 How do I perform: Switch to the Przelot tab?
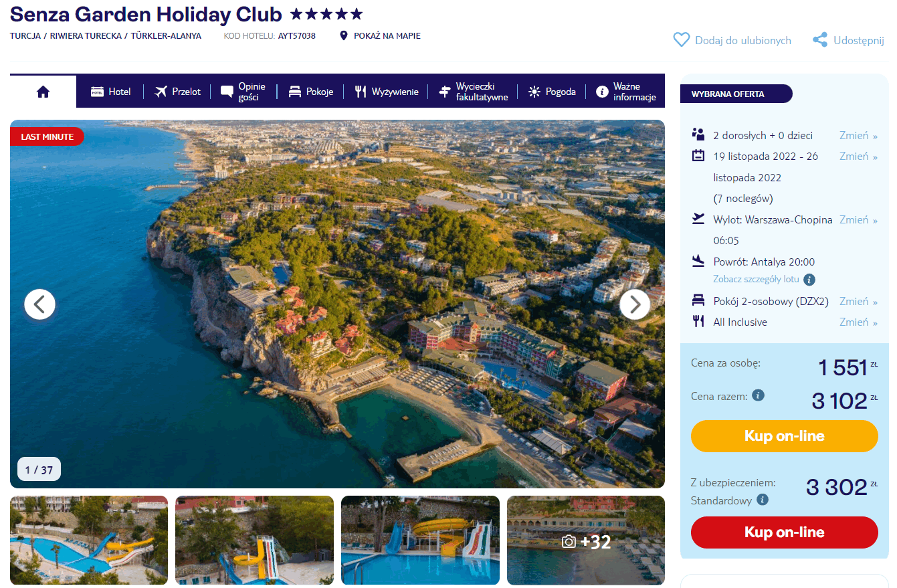click(x=177, y=92)
